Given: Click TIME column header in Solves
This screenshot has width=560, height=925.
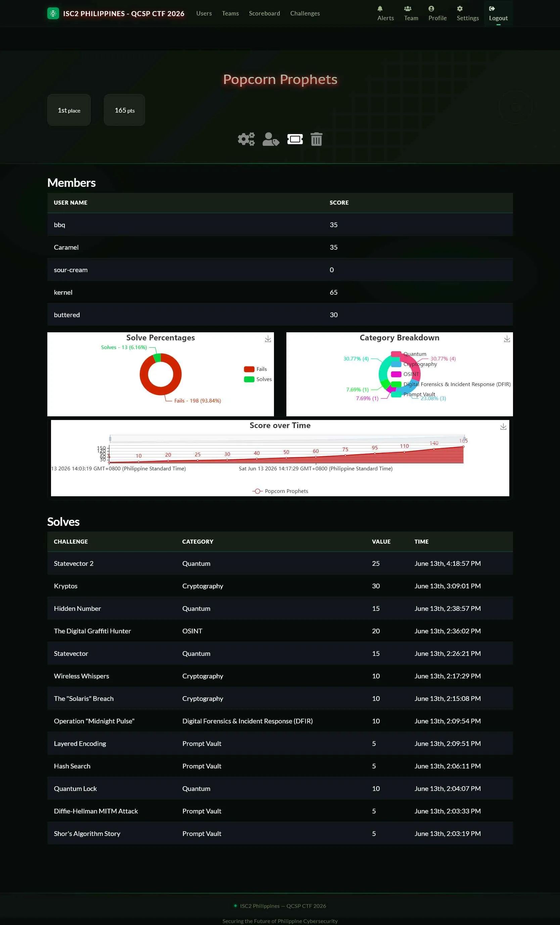Looking at the screenshot, I should tap(421, 542).
